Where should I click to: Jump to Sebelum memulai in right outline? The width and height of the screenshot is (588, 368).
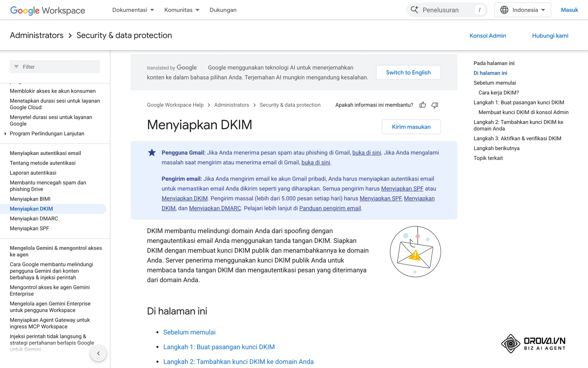click(495, 83)
